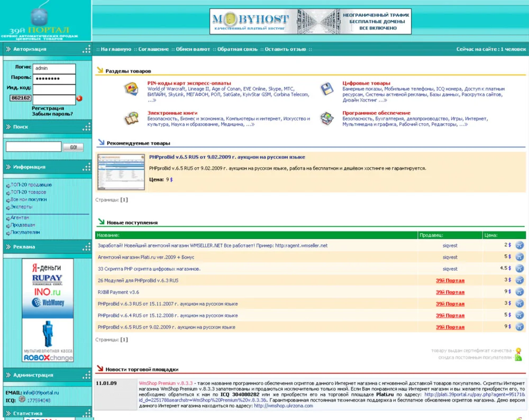Open WmShop Premium v.8.3.3 news link
Viewport: 529px width, 420px height.
point(166,383)
